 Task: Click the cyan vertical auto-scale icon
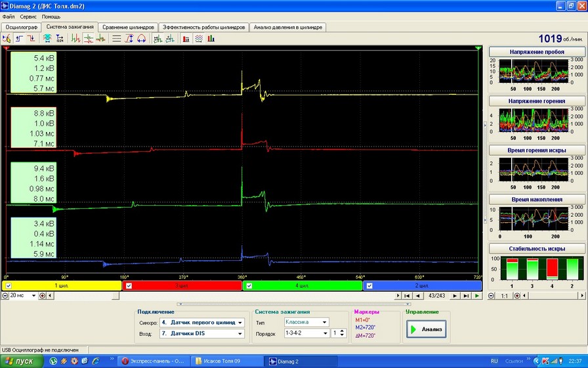point(47,38)
